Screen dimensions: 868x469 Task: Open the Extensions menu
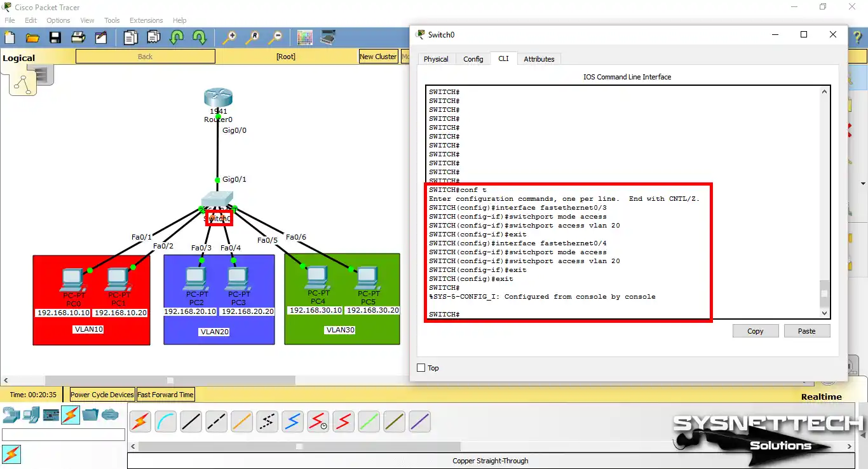[x=146, y=20]
